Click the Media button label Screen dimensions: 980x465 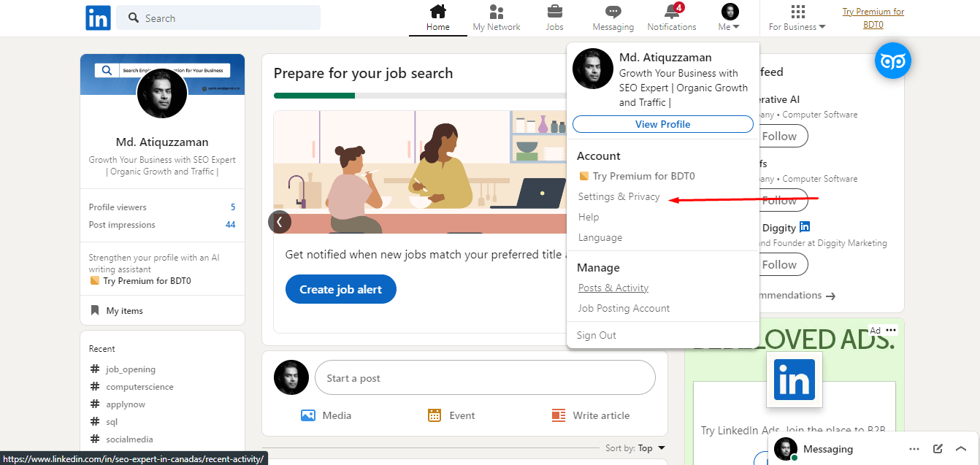pyautogui.click(x=337, y=415)
